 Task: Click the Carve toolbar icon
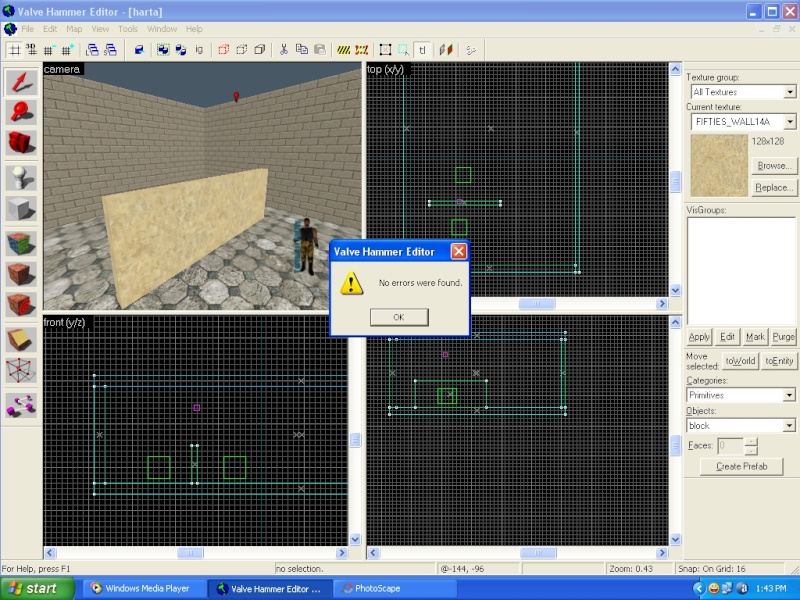click(139, 50)
